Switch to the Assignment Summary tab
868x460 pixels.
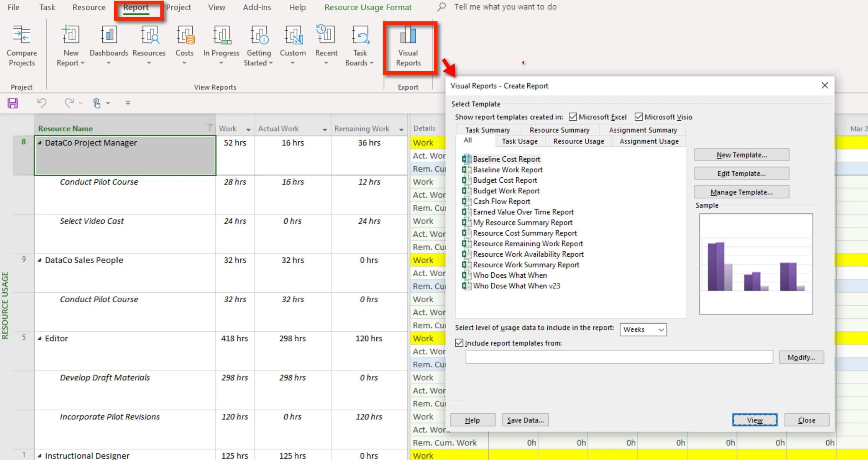[x=643, y=130]
